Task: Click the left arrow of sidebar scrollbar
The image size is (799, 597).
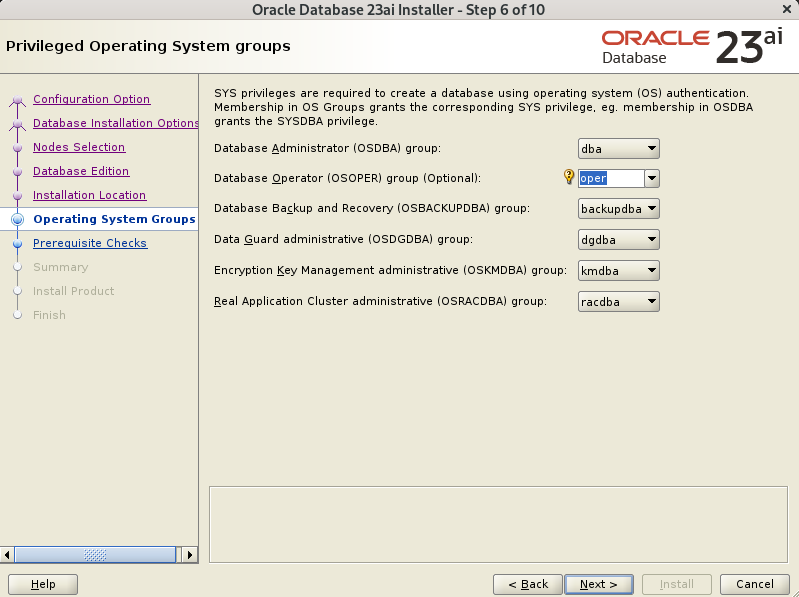Action: coord(7,555)
